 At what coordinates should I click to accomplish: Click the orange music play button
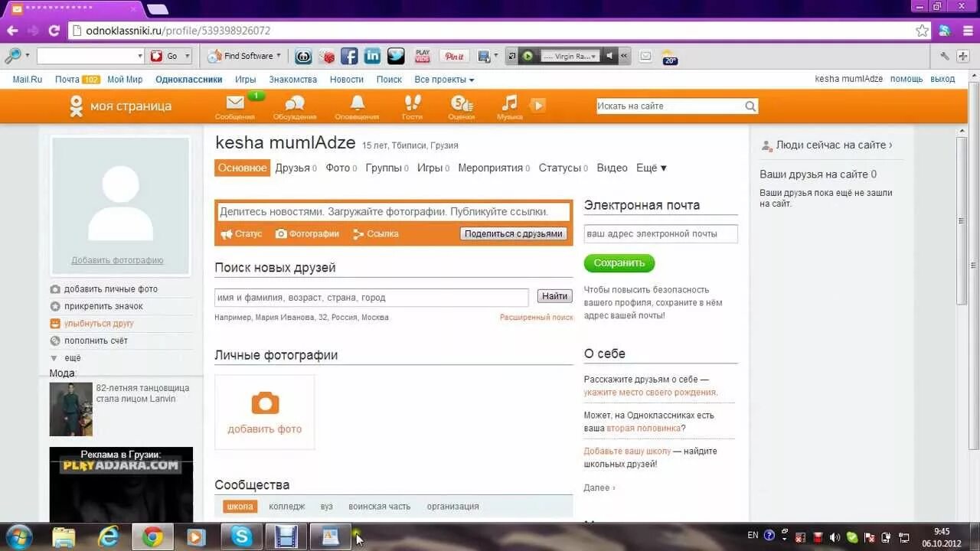[538, 106]
